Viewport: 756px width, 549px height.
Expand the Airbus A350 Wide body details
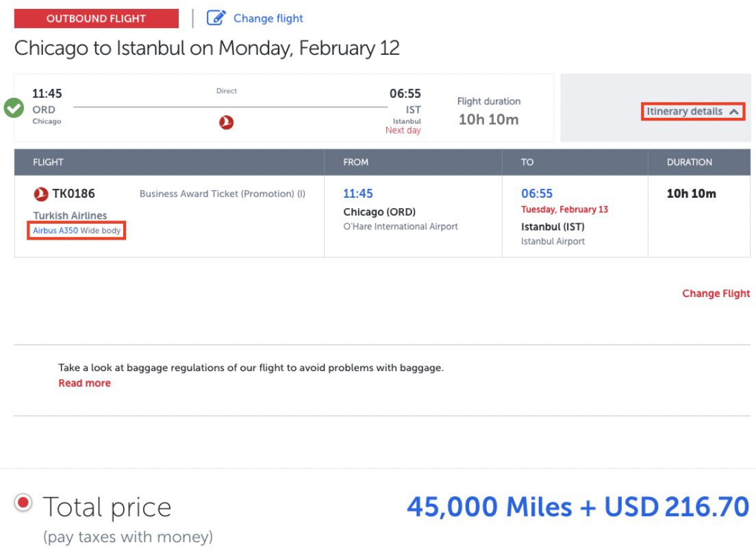pos(77,231)
